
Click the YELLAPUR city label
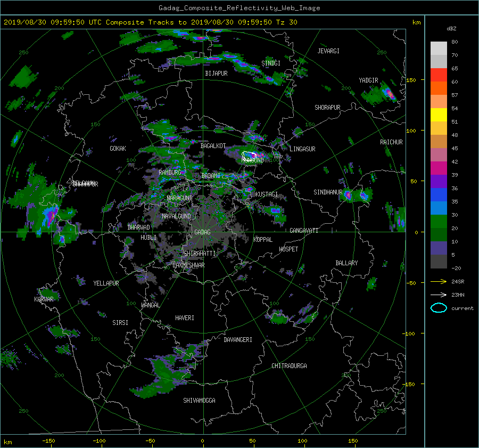[x=106, y=283]
